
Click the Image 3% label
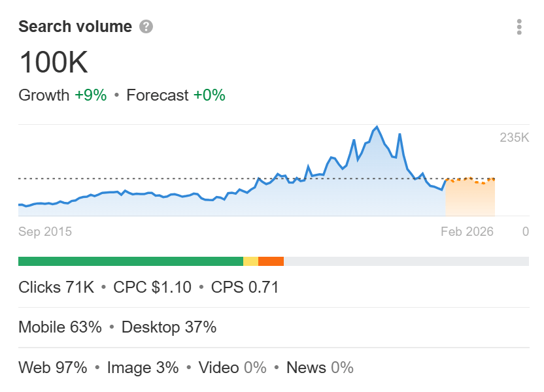click(x=143, y=368)
